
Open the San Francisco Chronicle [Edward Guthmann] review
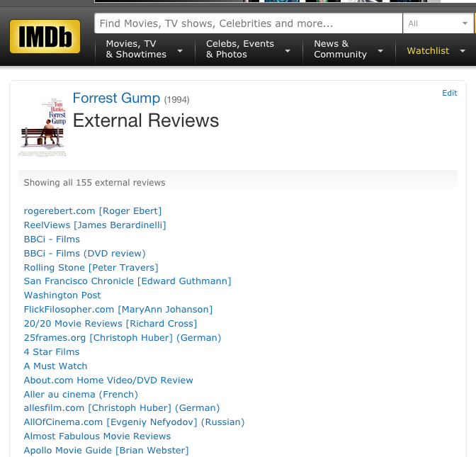point(127,281)
